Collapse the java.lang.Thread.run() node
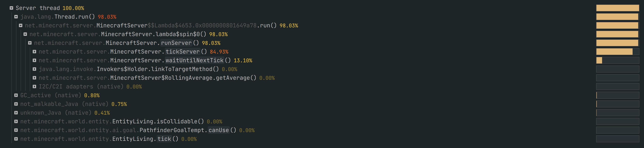 click(x=16, y=17)
